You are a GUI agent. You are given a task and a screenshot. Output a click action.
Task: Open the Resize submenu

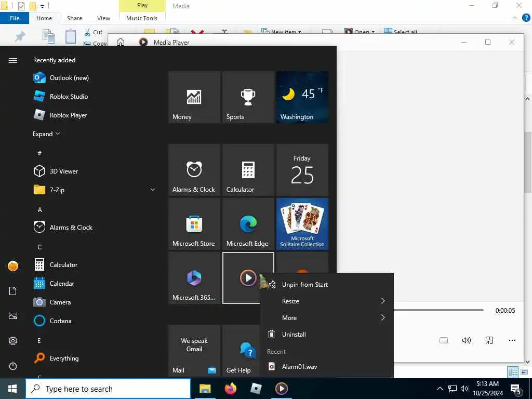click(327, 301)
